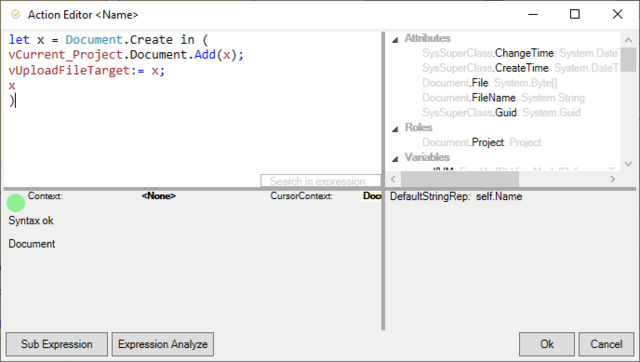Click the 'Syntax ok' status text
This screenshot has width=640, height=362.
[31, 221]
